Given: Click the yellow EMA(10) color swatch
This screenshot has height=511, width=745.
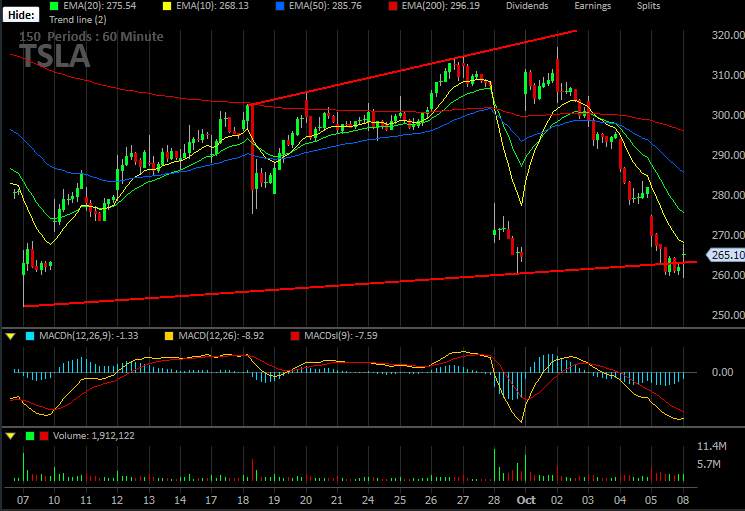Looking at the screenshot, I should tap(167, 6).
